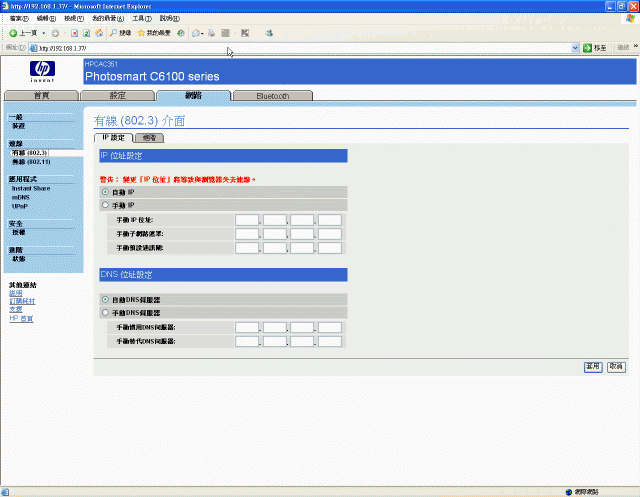This screenshot has height=497, width=640.
Task: Switch to the Network (網路) tab
Action: point(193,95)
